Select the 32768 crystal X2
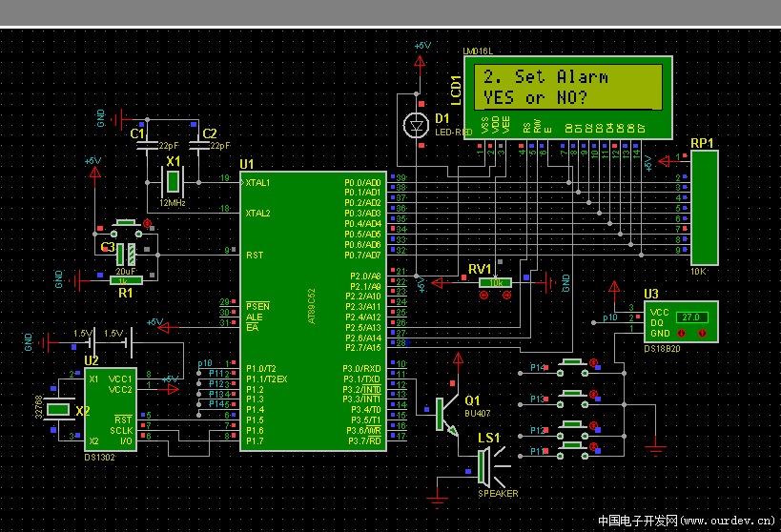The height and width of the screenshot is (532, 781). 58,409
